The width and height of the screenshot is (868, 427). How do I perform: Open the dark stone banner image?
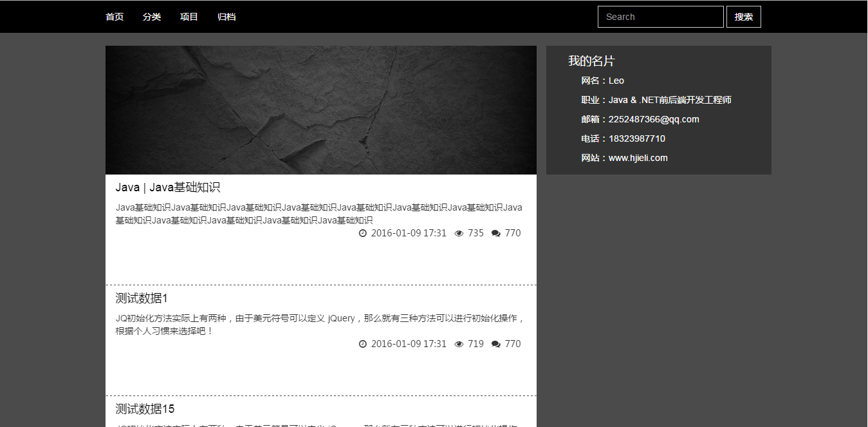[x=321, y=110]
